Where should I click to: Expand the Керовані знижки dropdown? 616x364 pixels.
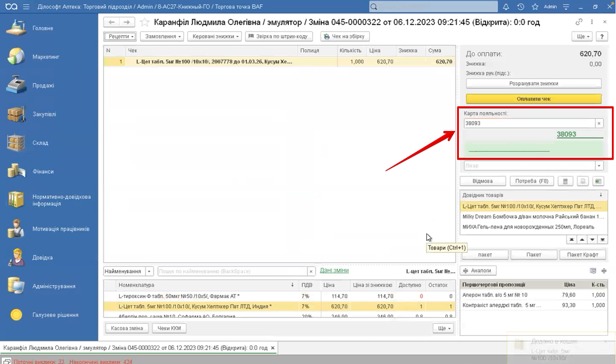(214, 36)
